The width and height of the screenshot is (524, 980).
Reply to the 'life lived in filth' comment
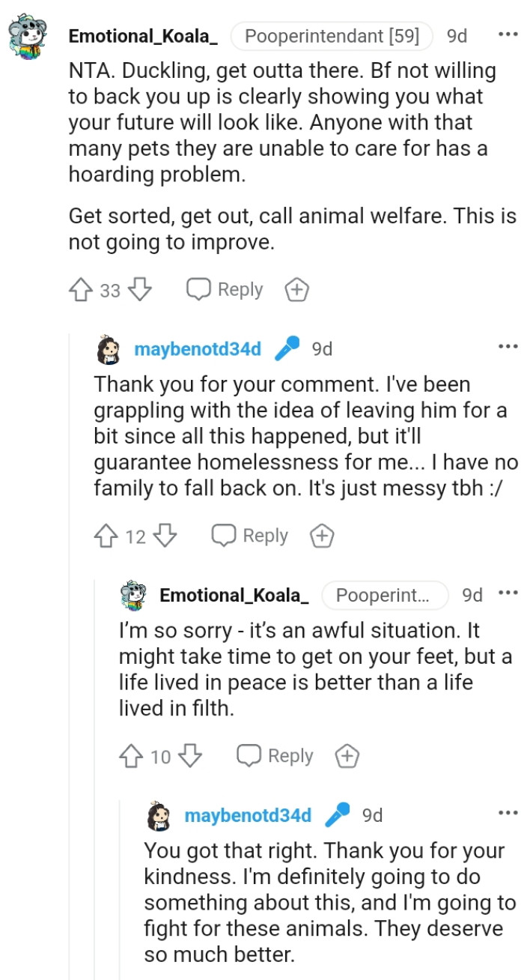276,756
